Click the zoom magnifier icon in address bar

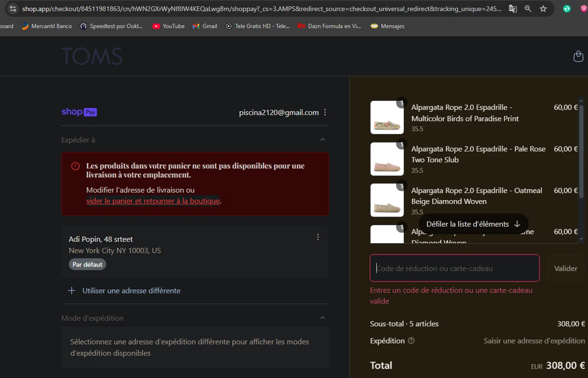(528, 9)
